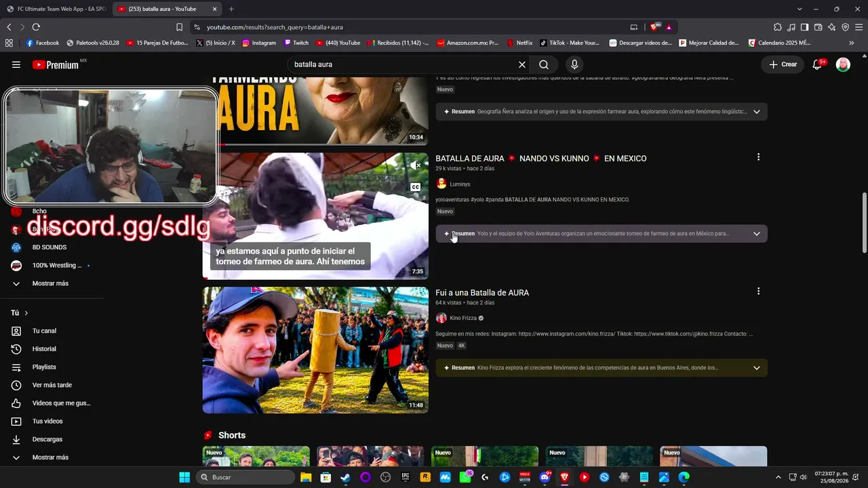This screenshot has width=868, height=488.
Task: Open the Fui a una Batalla de AURA title
Action: [x=482, y=293]
